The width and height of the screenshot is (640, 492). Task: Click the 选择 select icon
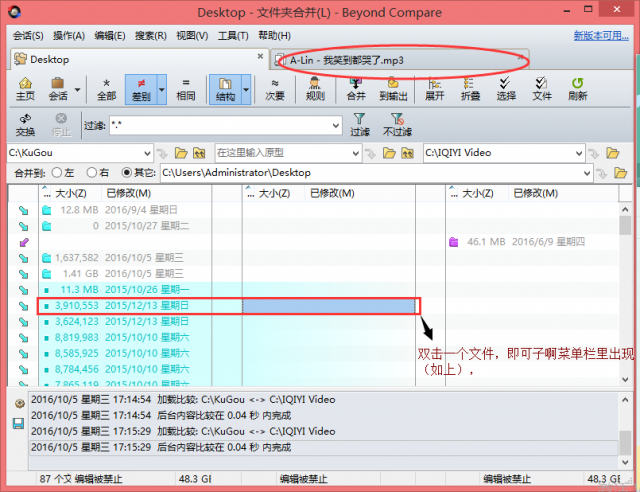point(506,89)
